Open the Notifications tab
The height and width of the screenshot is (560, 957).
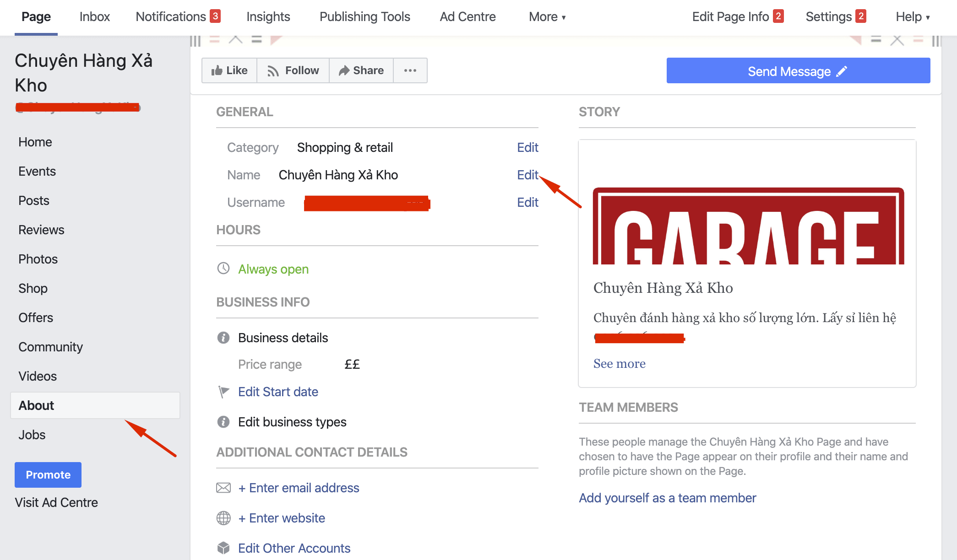click(x=171, y=17)
